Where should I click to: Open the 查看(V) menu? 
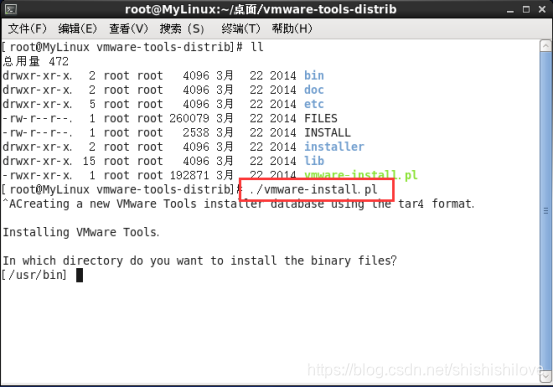(x=129, y=29)
